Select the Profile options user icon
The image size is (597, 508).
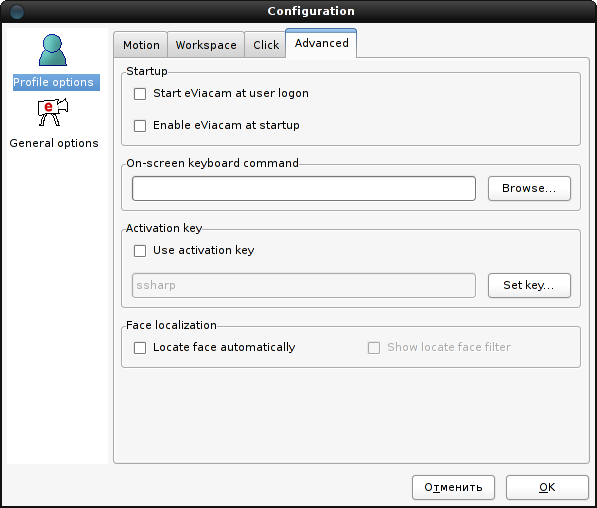pyautogui.click(x=53, y=50)
